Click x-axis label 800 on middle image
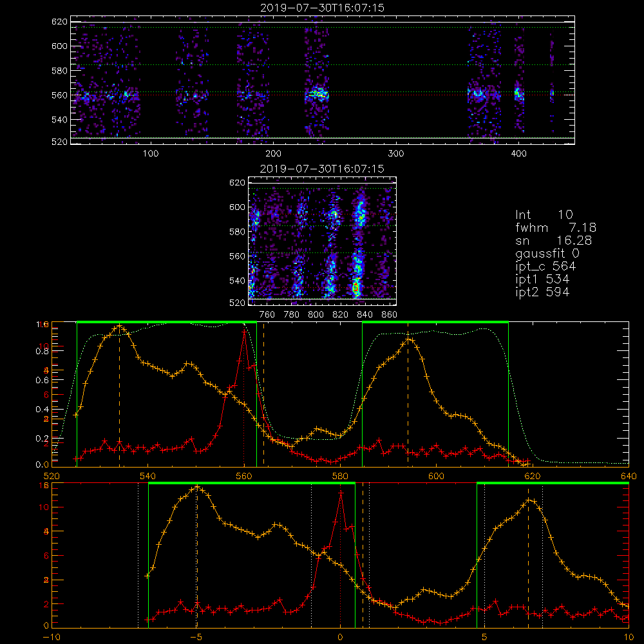Image resolution: width=644 pixels, height=644 pixels. 316,315
